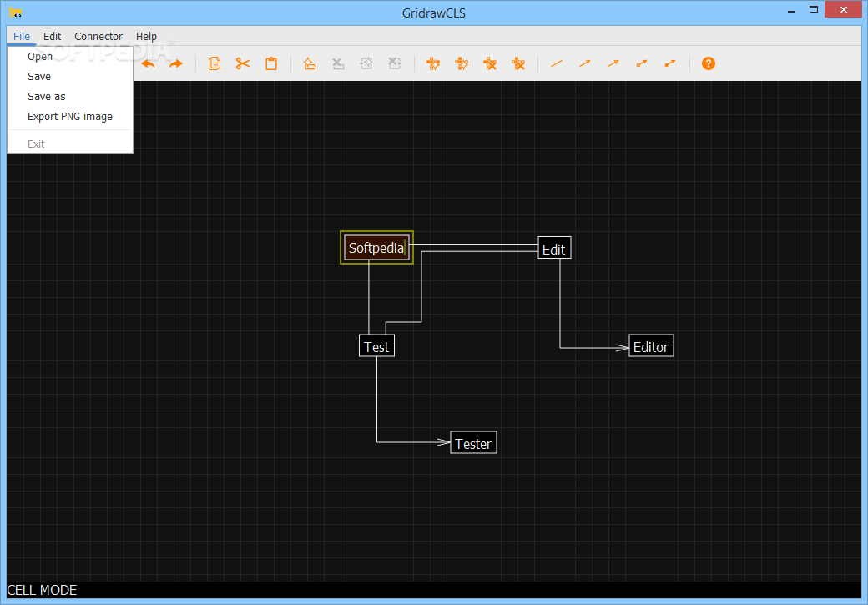
Task: Click the Cut scissors icon
Action: click(243, 63)
